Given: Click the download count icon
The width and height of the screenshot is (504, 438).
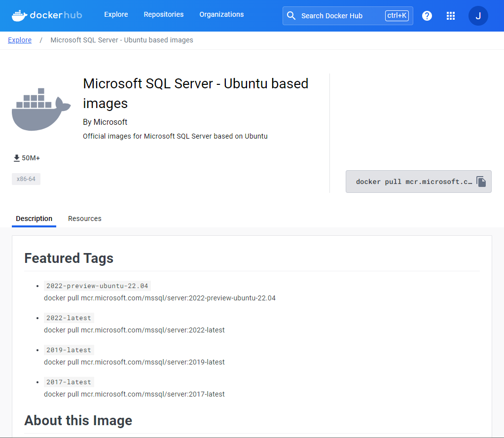Looking at the screenshot, I should click(17, 158).
